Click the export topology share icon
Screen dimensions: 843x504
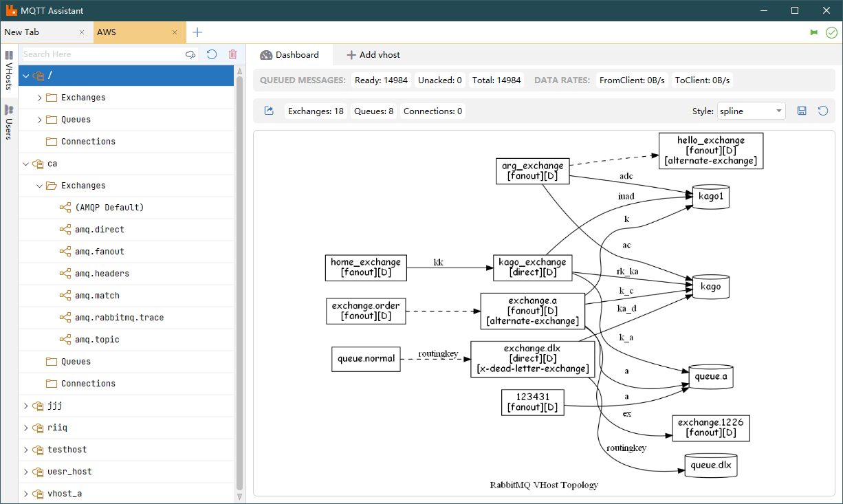[x=269, y=111]
